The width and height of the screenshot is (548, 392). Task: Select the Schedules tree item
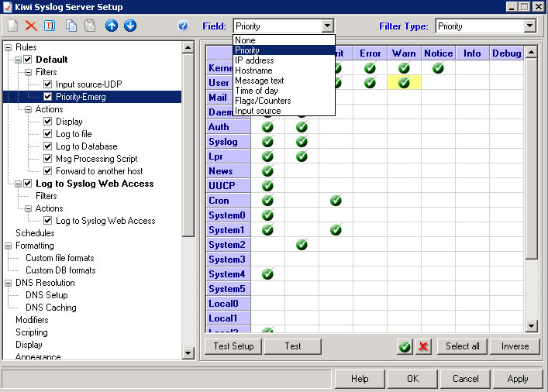tap(35, 233)
